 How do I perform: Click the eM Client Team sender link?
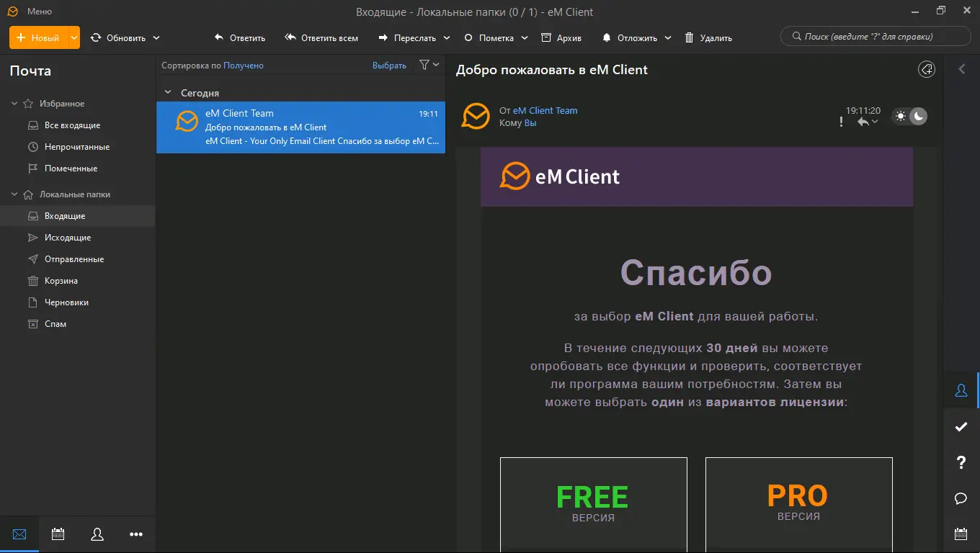pos(545,111)
